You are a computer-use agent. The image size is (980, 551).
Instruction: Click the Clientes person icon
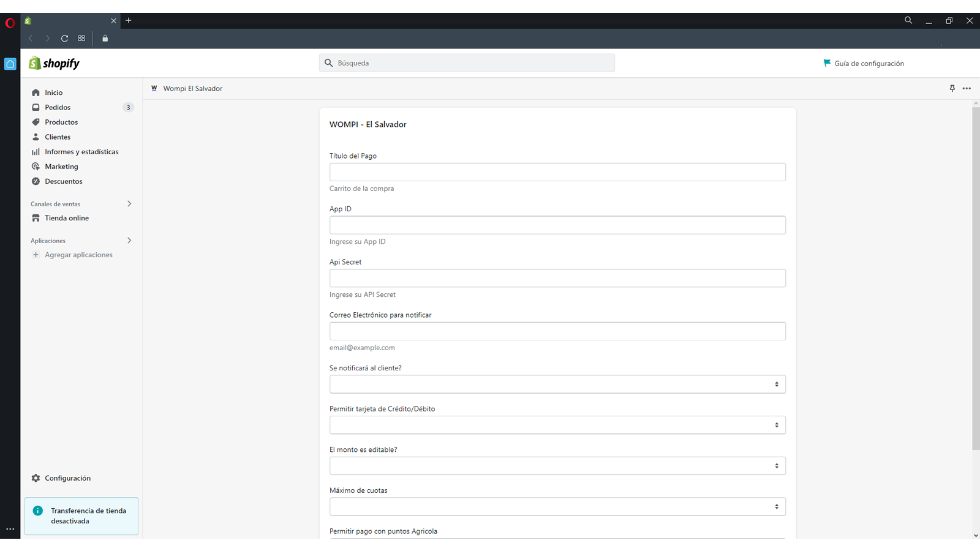(x=36, y=137)
